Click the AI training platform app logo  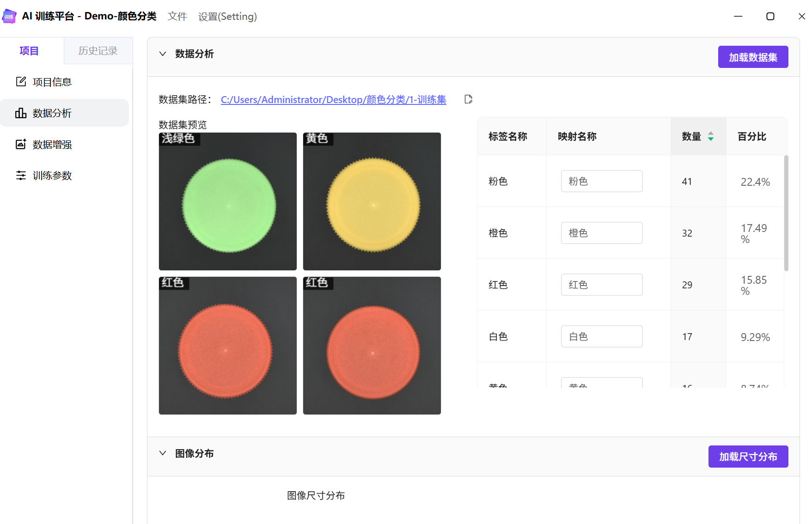pyautogui.click(x=9, y=16)
